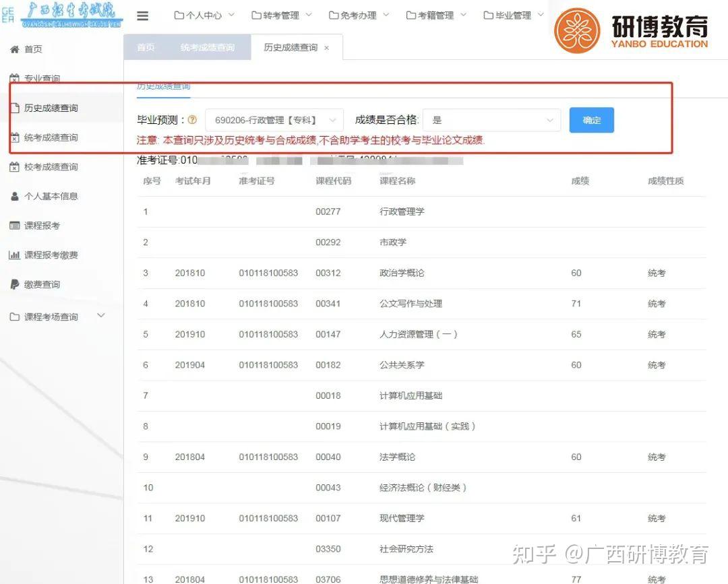Open the 毕业预测 program dropdown

[x=276, y=119]
